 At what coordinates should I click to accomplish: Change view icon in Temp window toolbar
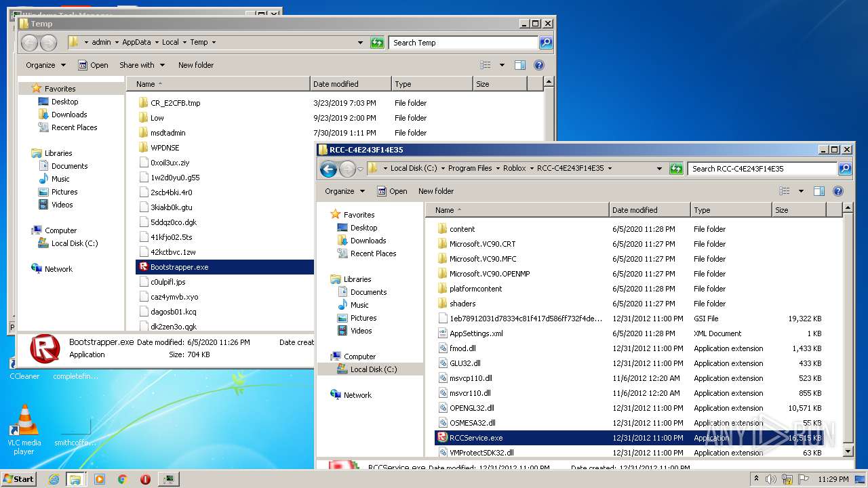click(x=486, y=65)
